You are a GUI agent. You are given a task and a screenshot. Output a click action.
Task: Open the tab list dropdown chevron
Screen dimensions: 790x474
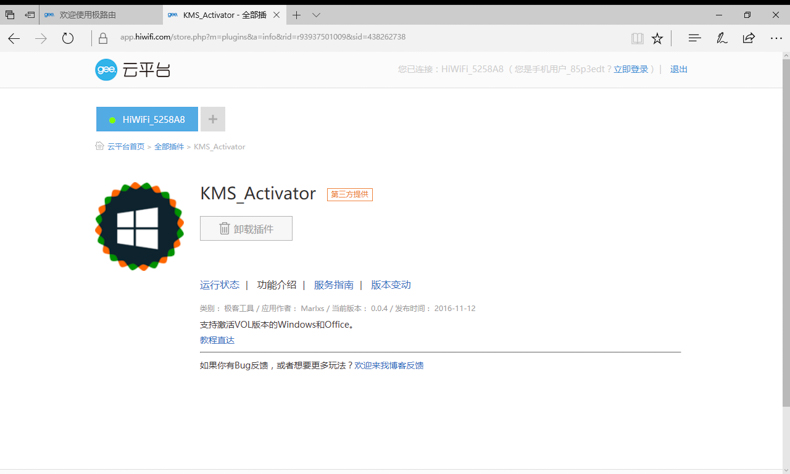tap(316, 15)
